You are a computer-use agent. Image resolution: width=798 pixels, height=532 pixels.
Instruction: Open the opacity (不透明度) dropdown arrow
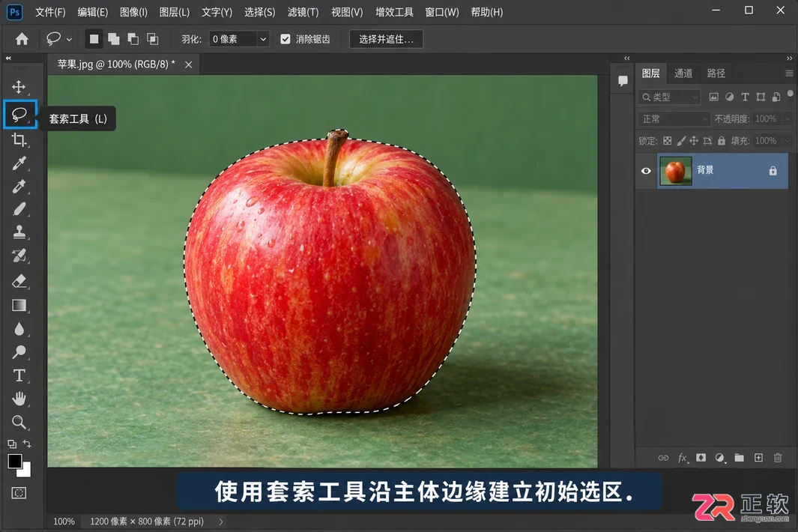[788, 118]
